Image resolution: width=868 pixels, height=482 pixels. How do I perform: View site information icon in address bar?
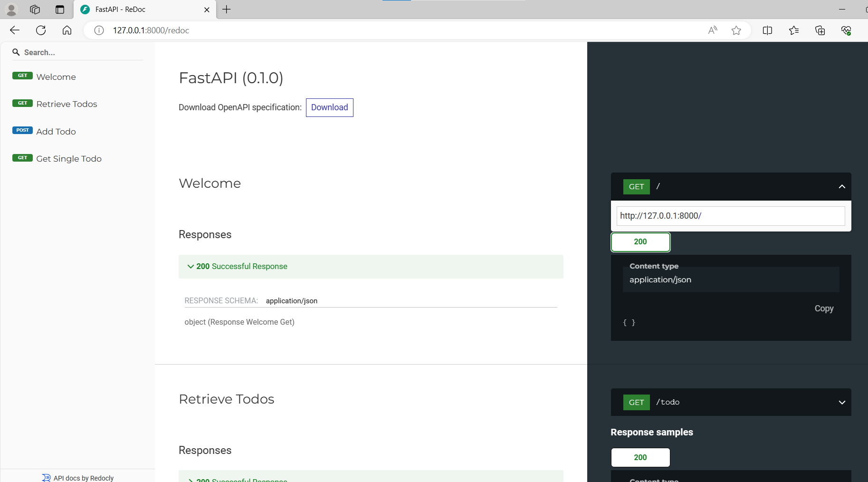tap(99, 30)
